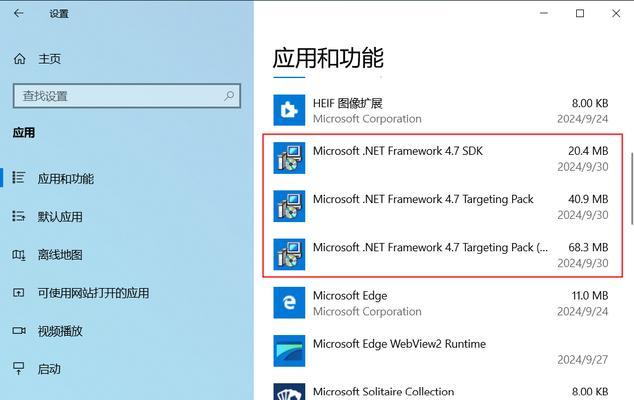The width and height of the screenshot is (634, 400).
Task: Click the 2024/9/27 install date
Action: pyautogui.click(x=583, y=360)
